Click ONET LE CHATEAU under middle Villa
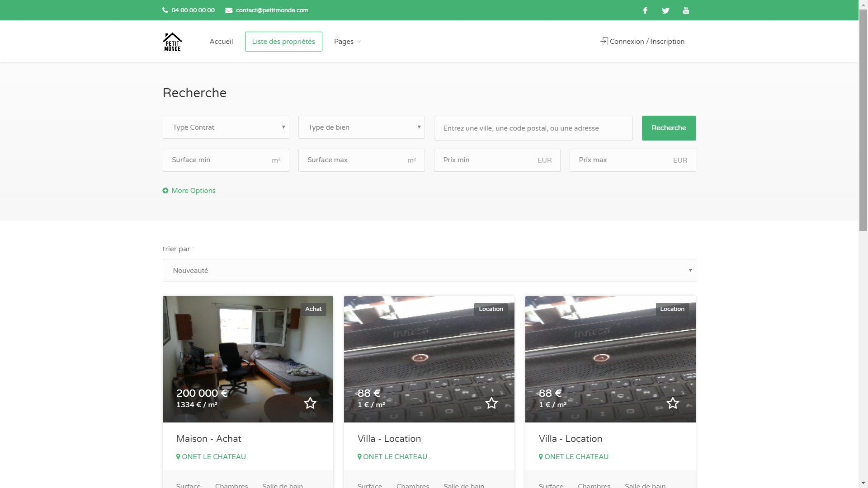 point(395,457)
